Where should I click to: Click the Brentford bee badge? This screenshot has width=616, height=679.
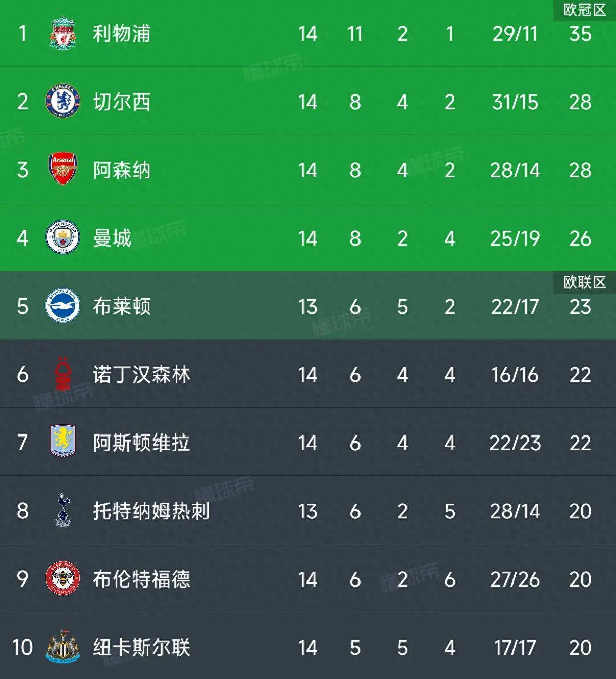coord(63,579)
